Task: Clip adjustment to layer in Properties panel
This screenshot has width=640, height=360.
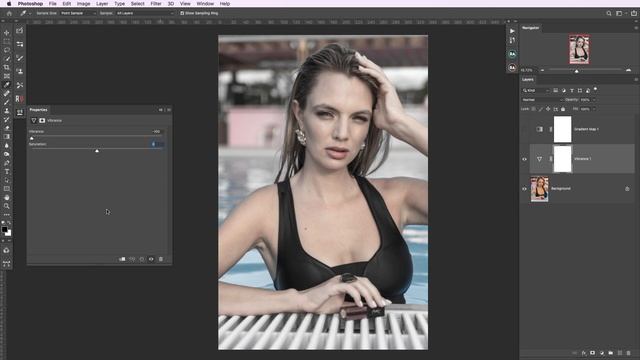Action: click(122, 259)
